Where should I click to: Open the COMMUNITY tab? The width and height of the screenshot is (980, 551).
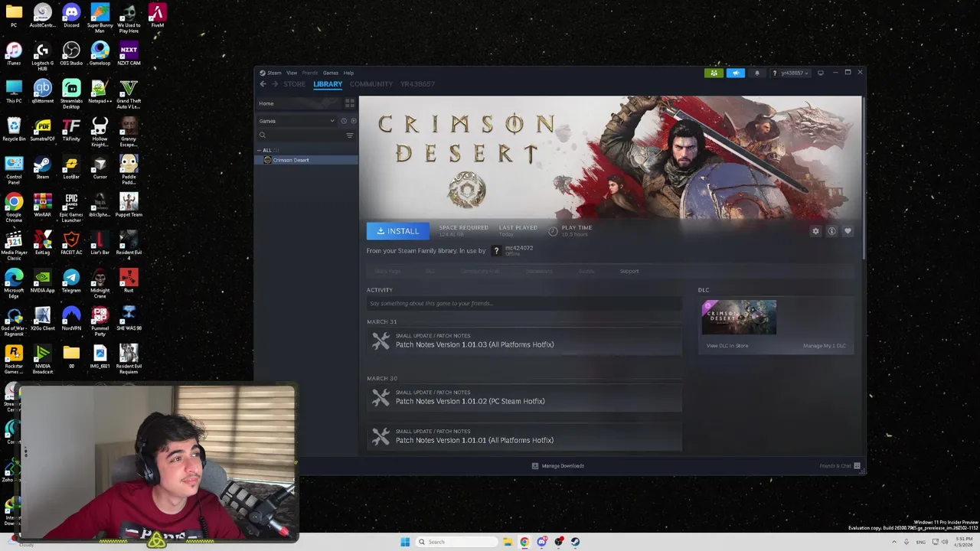click(371, 84)
